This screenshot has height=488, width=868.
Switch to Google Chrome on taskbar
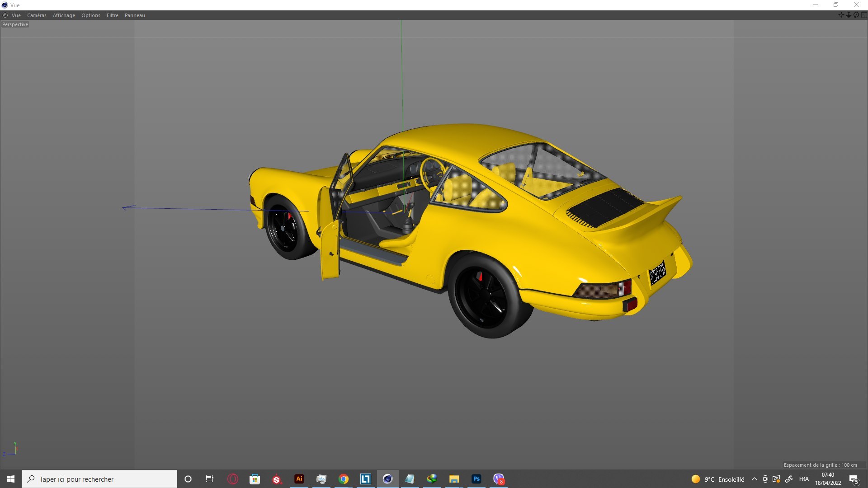click(344, 479)
